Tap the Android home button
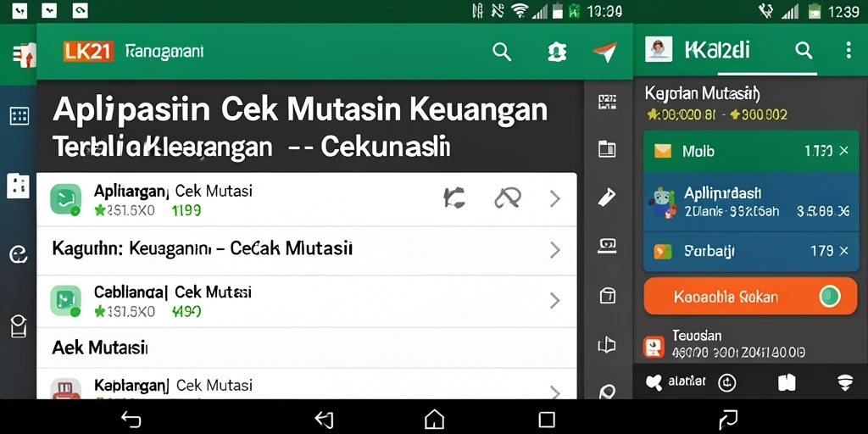Image resolution: width=868 pixels, height=434 pixels. (x=434, y=419)
